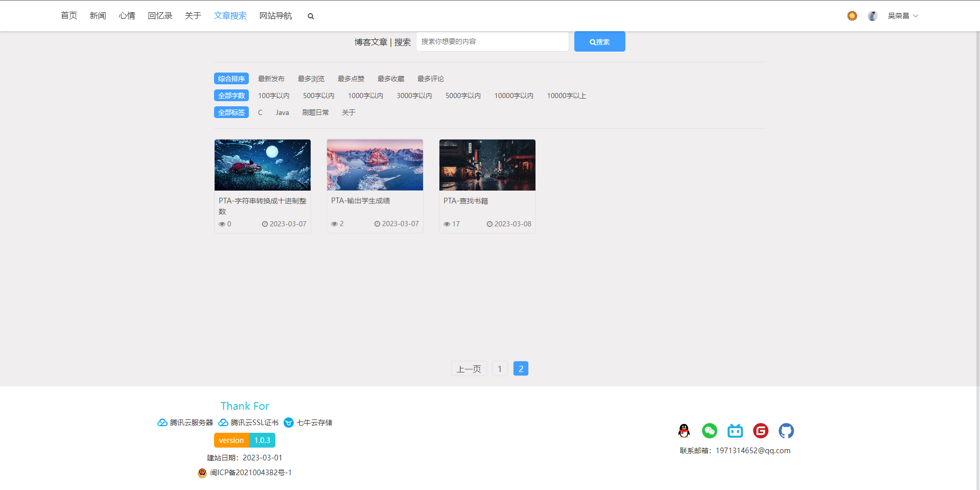
Task: Click the police badge ICP icon
Action: coord(202,473)
